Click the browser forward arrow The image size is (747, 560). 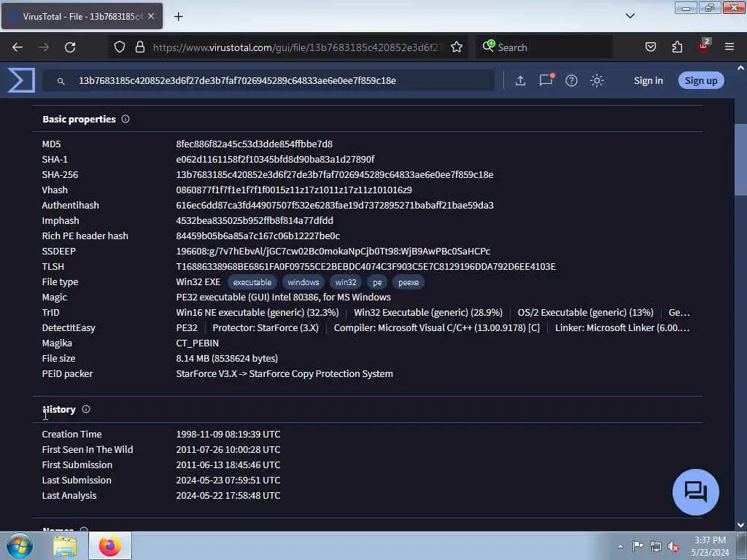pyautogui.click(x=44, y=47)
